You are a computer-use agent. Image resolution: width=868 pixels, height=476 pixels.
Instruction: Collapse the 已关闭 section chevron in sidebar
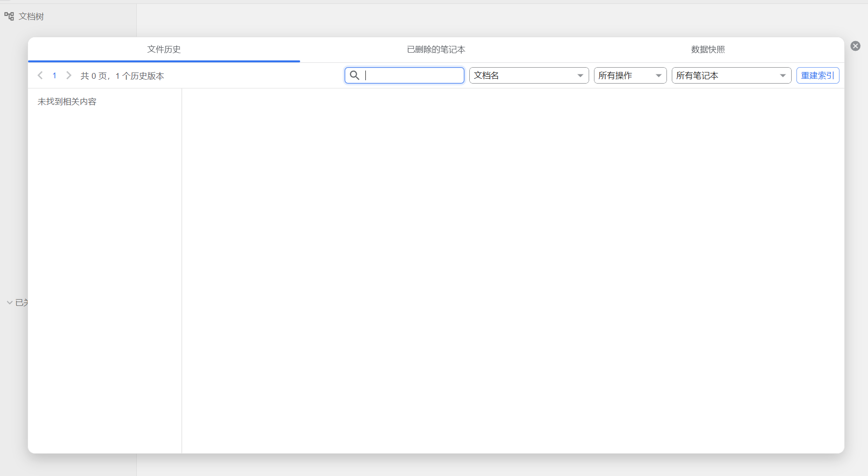(10, 303)
